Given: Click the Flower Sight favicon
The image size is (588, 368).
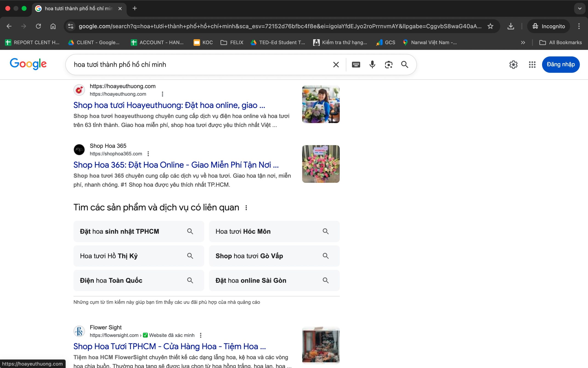Looking at the screenshot, I should [79, 331].
